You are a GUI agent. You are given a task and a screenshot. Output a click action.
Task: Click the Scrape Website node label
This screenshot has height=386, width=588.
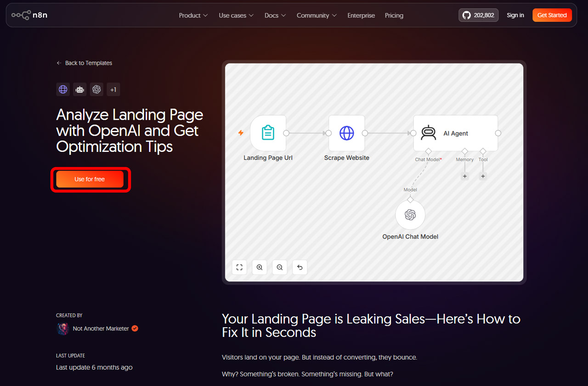[347, 158]
